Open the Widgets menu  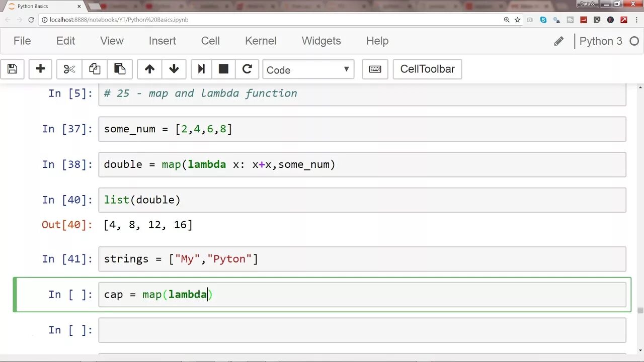[321, 41]
